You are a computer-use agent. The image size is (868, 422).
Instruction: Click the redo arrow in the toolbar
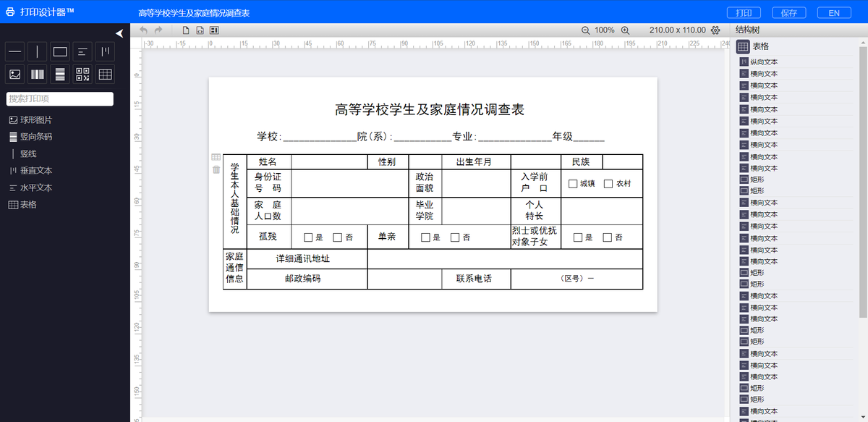(158, 30)
